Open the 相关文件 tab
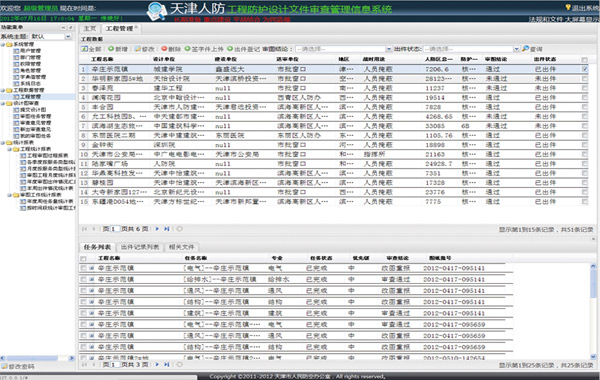The image size is (600, 380). [x=182, y=247]
